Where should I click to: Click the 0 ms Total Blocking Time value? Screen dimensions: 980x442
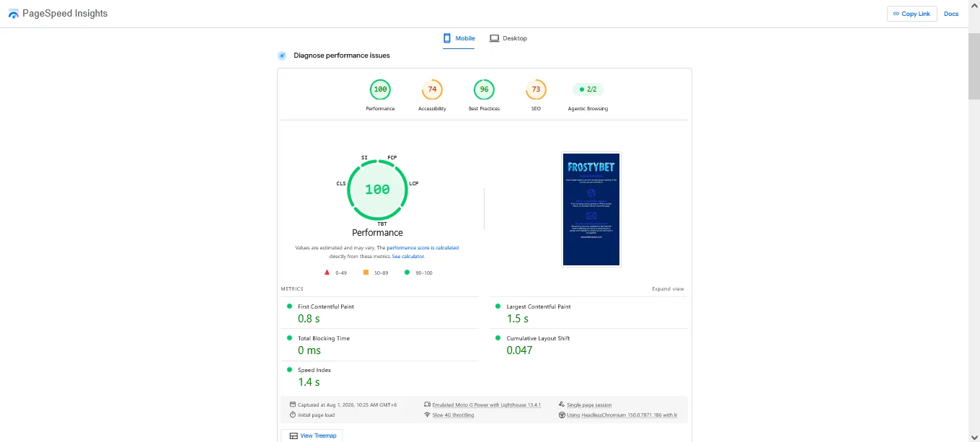[309, 350]
